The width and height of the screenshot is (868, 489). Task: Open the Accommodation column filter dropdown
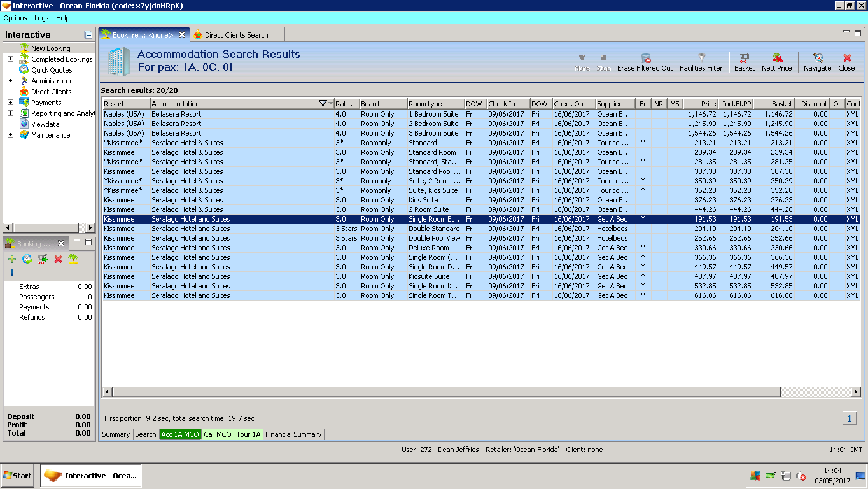click(325, 104)
